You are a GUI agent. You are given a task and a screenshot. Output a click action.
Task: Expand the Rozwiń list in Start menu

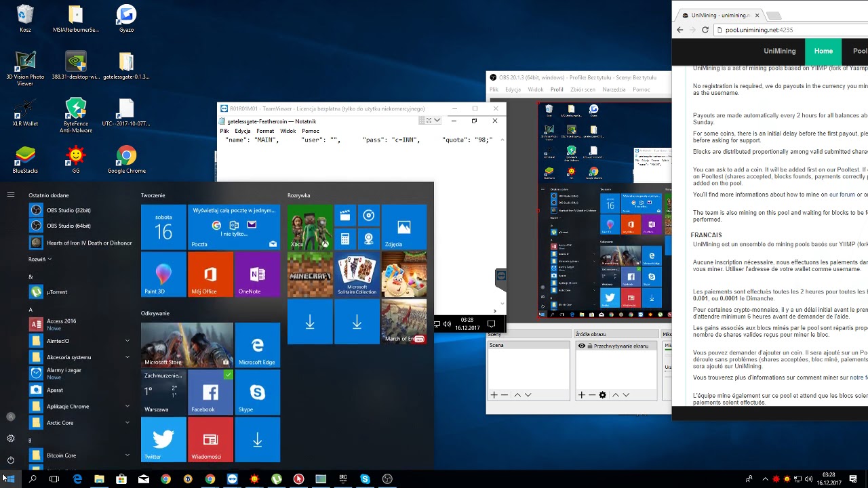(40, 259)
